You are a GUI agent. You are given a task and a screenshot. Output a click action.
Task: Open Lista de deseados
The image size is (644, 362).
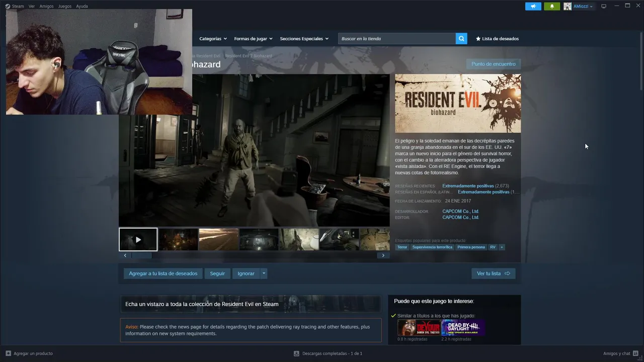[497, 39]
